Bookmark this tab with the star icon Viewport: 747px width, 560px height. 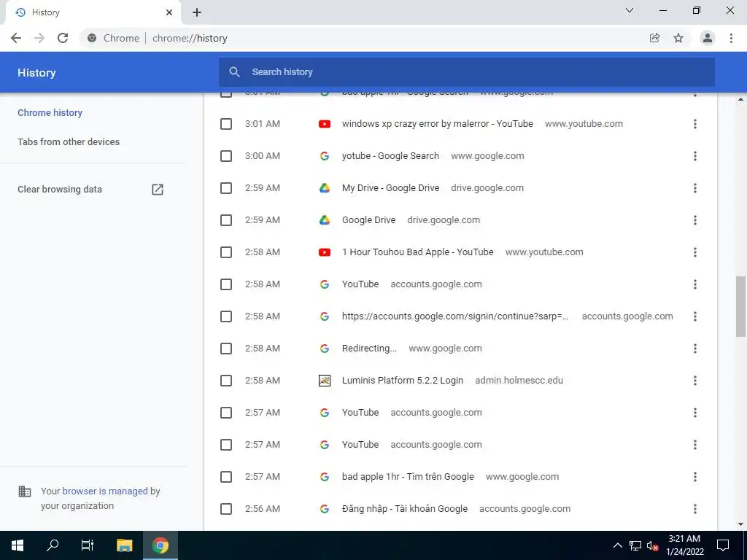point(678,38)
